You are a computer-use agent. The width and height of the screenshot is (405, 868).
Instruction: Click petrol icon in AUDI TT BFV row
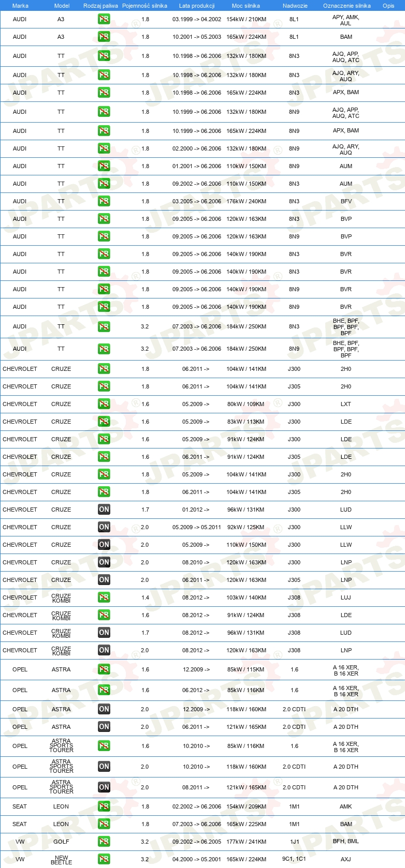point(104,201)
